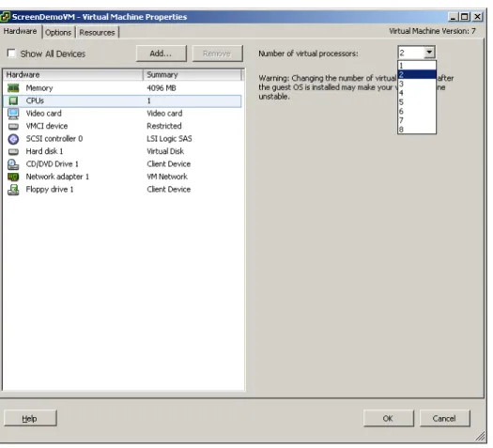Click Virtual Machine Version: 7 text
The height and width of the screenshot is (448, 493).
[x=432, y=31]
